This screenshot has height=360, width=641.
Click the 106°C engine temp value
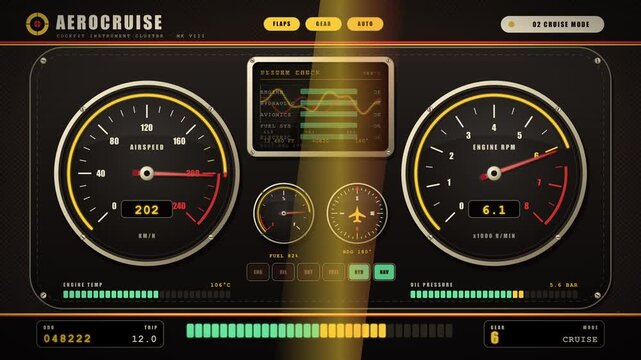pos(220,285)
